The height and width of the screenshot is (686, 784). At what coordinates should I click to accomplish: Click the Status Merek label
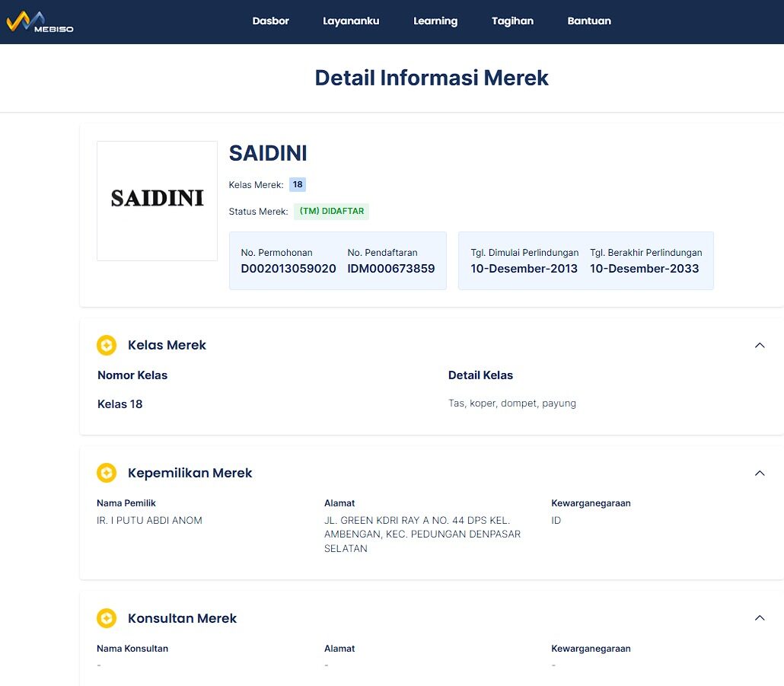pos(259,212)
